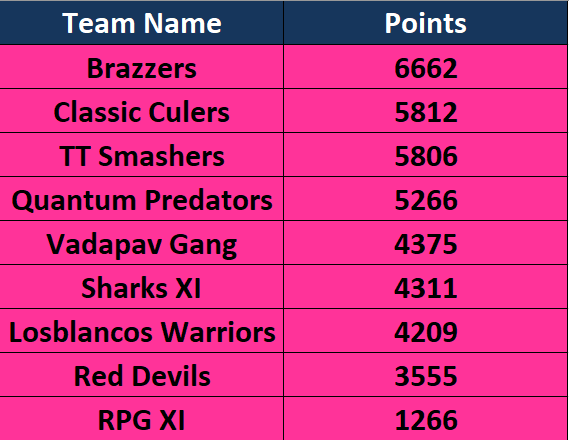Click the 5806 points value
This screenshot has height=440, width=569.
pyautogui.click(x=425, y=156)
